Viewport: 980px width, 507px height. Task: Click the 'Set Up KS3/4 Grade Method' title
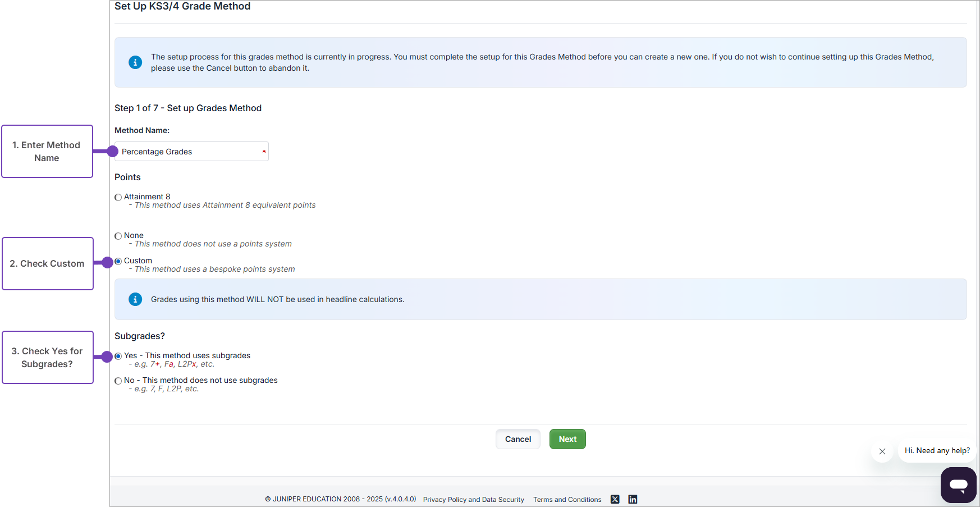[182, 6]
